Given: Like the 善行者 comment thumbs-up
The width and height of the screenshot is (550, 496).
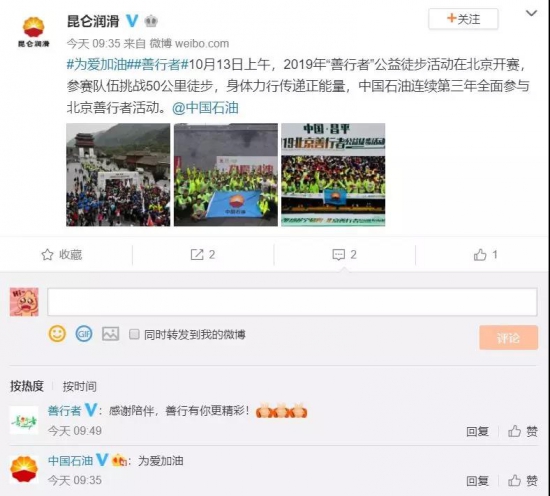Looking at the screenshot, I should [514, 431].
